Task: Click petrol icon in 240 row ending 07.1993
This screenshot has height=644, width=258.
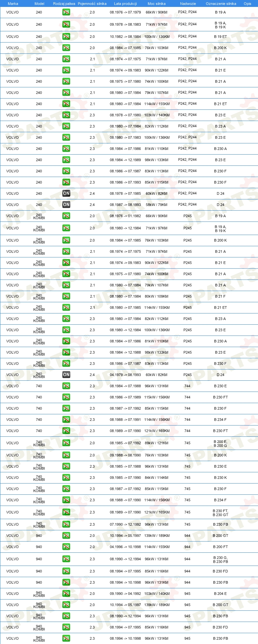Action: pos(66,182)
